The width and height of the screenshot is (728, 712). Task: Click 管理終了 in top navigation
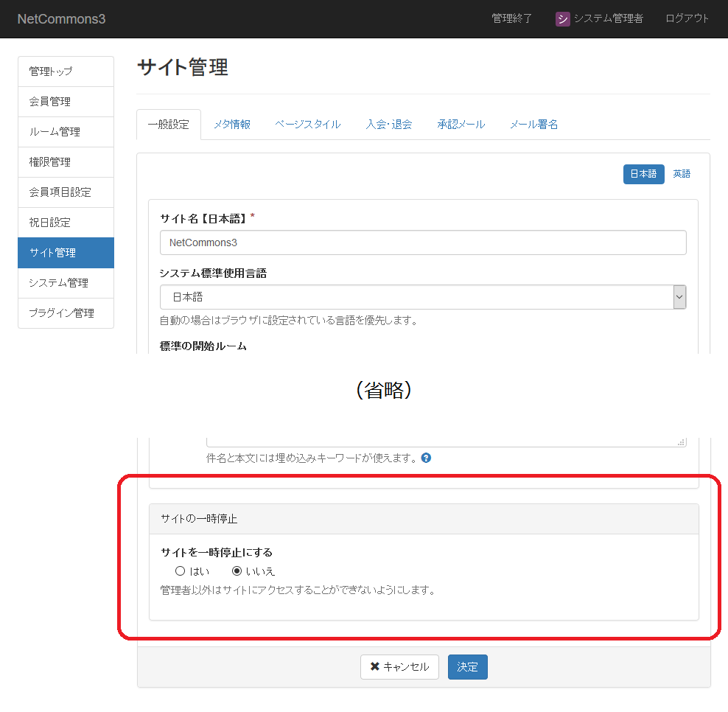(x=511, y=18)
